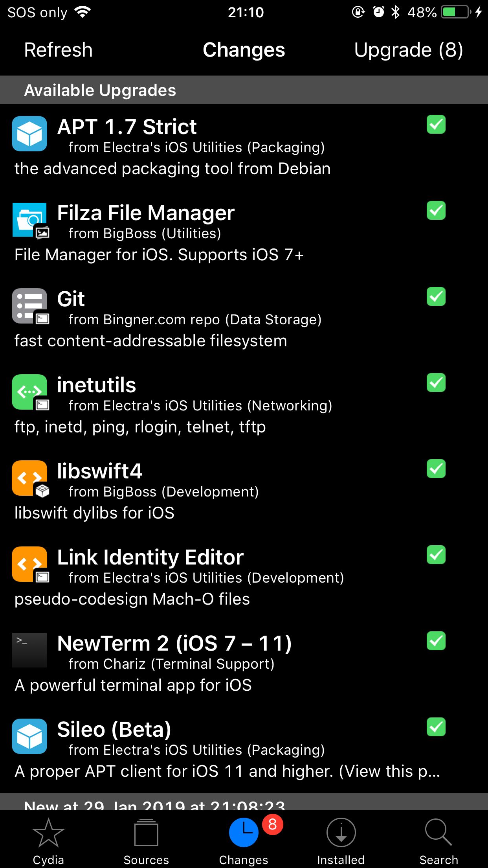Tap the APT 1.7 Strict package icon
The width and height of the screenshot is (488, 868).
tap(29, 134)
